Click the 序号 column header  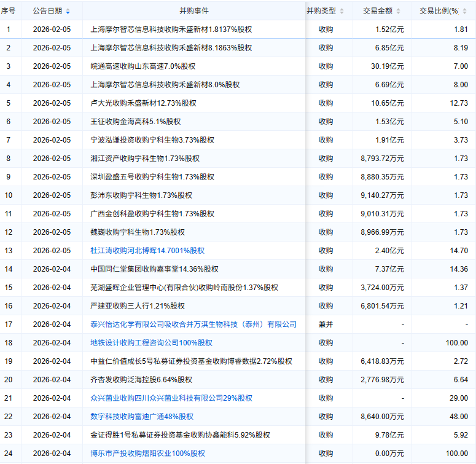(x=9, y=11)
